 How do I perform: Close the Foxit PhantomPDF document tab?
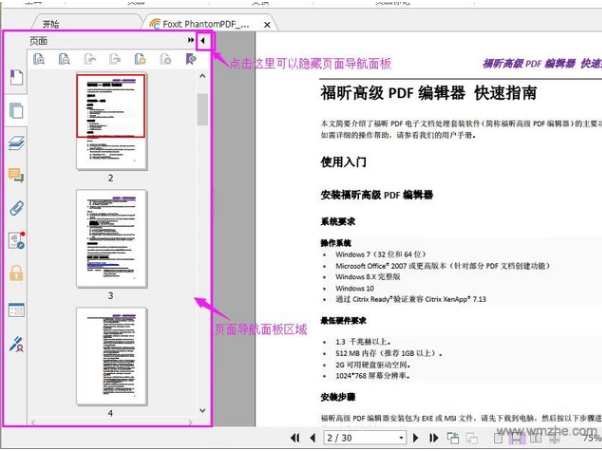pos(267,25)
